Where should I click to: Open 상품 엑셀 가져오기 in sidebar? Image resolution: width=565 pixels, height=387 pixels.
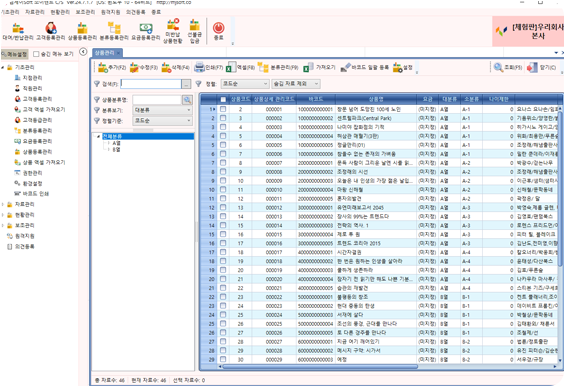coord(40,162)
